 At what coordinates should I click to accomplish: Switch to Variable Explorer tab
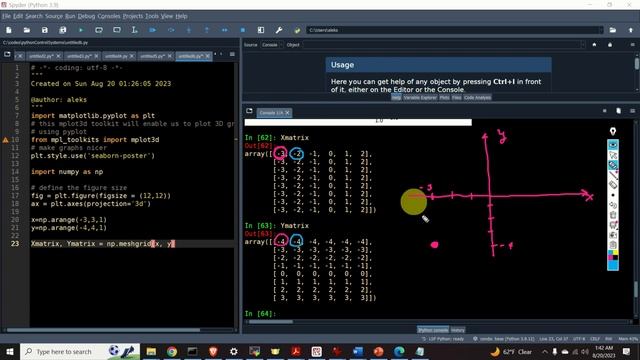click(420, 98)
